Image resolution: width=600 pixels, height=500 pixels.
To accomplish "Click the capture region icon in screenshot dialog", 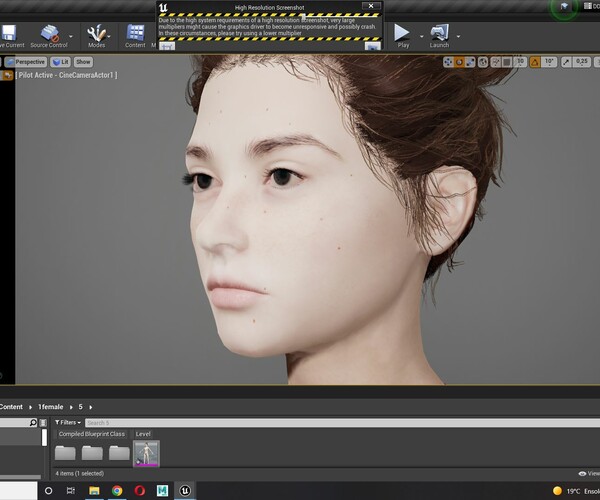I will [167, 46].
